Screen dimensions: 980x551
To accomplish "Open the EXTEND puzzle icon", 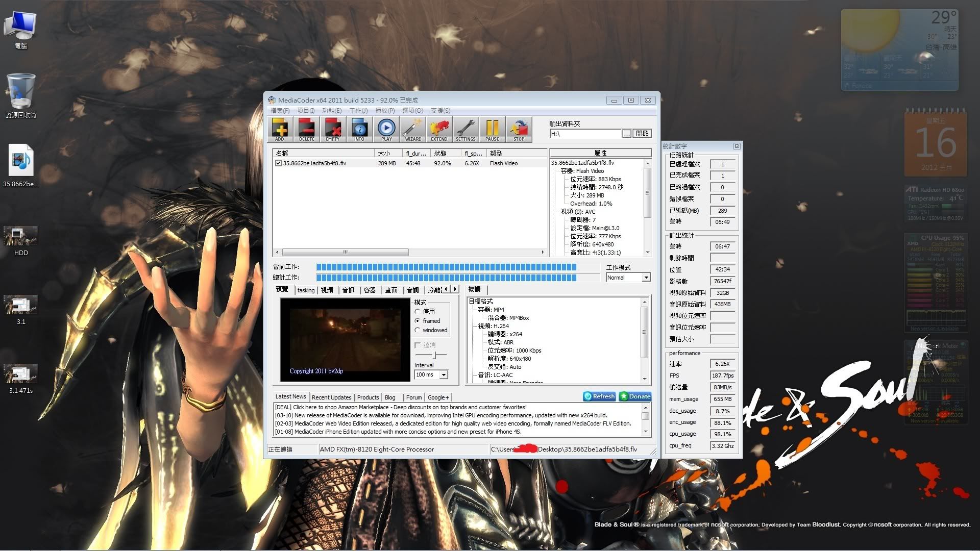I will (x=439, y=129).
